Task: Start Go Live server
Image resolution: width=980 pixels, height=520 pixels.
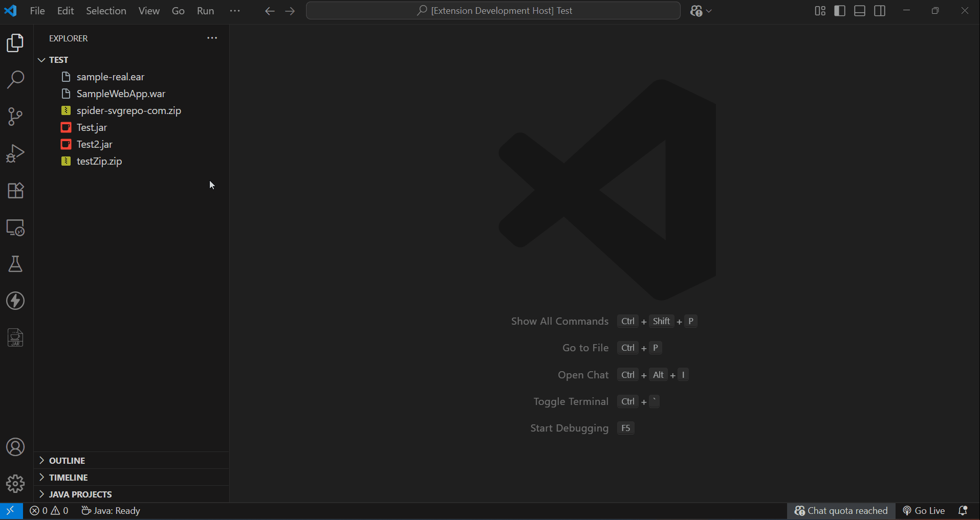Action: [x=924, y=511]
